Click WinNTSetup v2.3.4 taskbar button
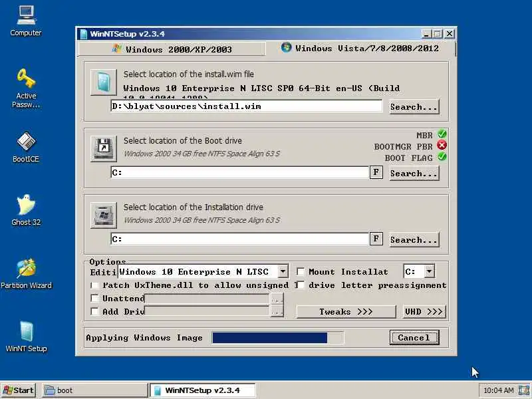 pos(203,390)
